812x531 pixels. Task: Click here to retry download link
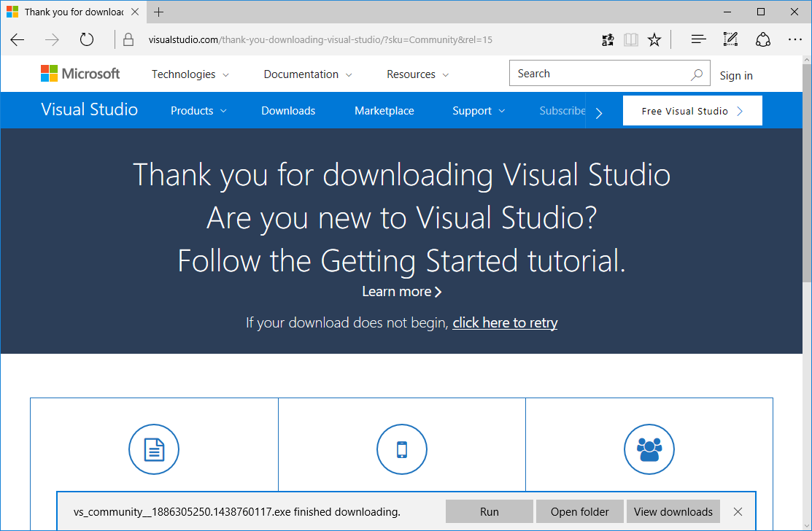click(505, 322)
